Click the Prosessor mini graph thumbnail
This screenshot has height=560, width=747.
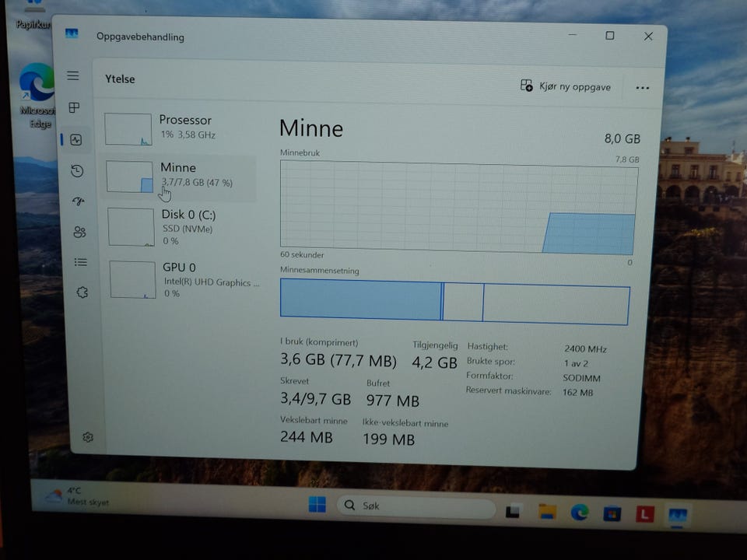coord(128,128)
